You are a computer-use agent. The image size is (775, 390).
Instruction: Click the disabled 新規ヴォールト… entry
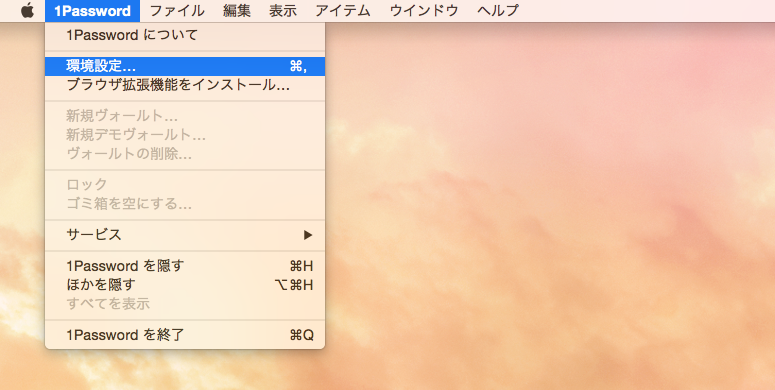point(185,116)
